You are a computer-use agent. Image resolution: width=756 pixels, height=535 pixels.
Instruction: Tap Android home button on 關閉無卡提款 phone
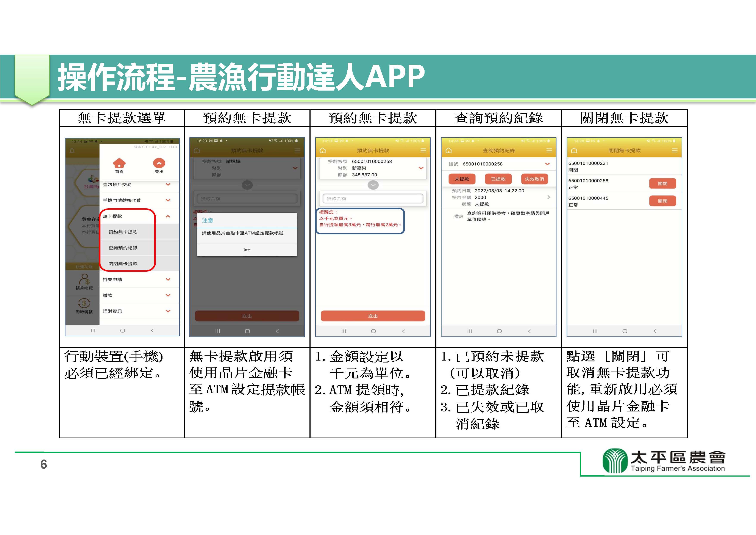[625, 331]
